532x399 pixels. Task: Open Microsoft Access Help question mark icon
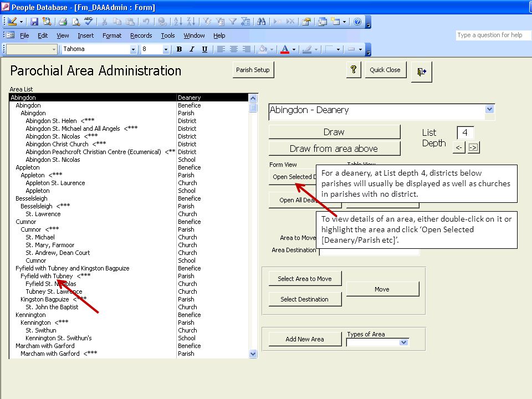[357, 22]
